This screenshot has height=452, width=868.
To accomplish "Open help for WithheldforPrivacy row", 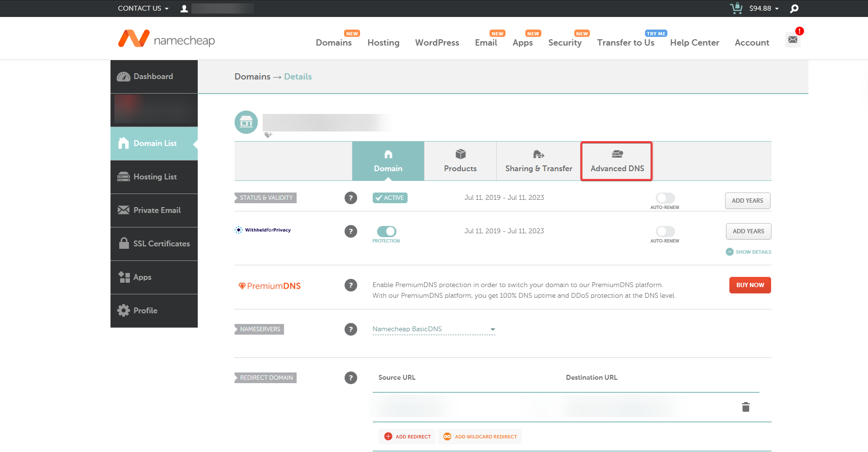I will pos(351,231).
